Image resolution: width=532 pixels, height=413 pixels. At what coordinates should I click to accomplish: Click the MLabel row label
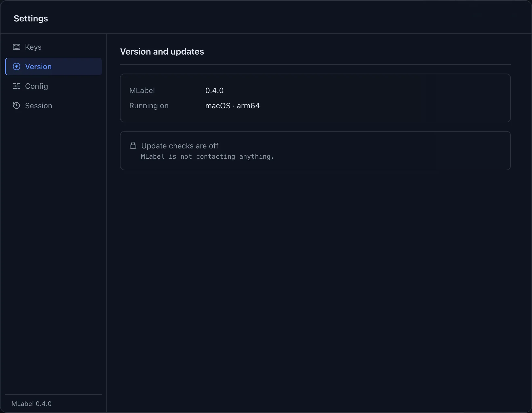point(142,90)
